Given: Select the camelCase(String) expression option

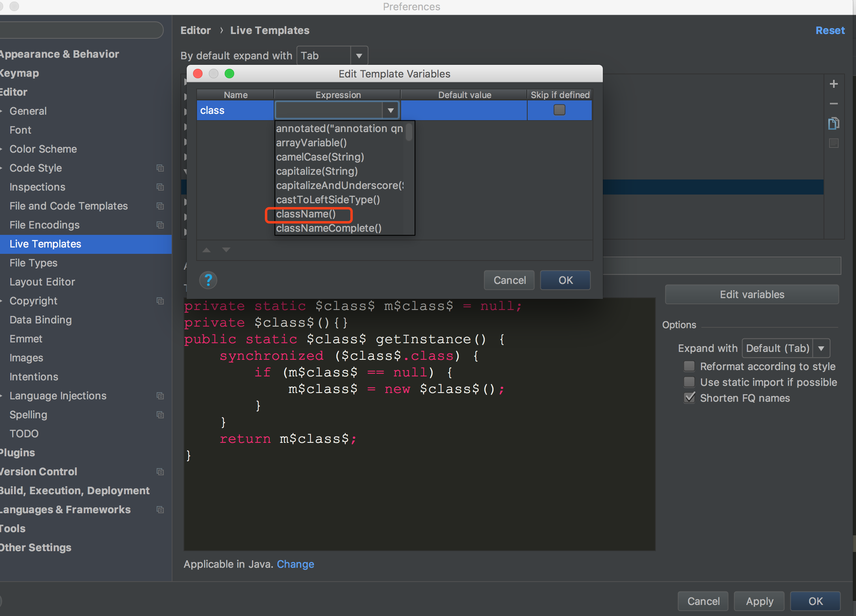Looking at the screenshot, I should click(x=322, y=156).
